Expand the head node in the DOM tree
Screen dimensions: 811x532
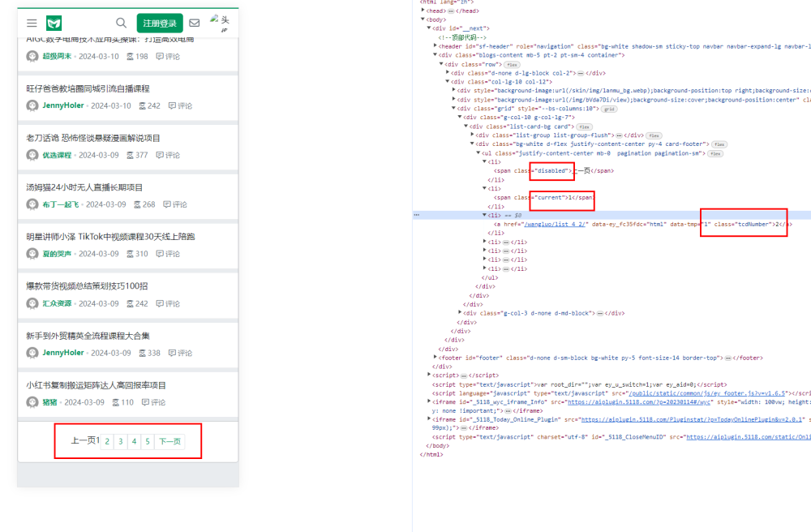pyautogui.click(x=423, y=11)
